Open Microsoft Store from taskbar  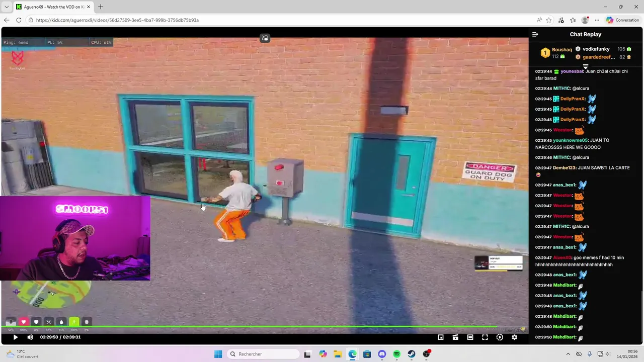pyautogui.click(x=367, y=354)
